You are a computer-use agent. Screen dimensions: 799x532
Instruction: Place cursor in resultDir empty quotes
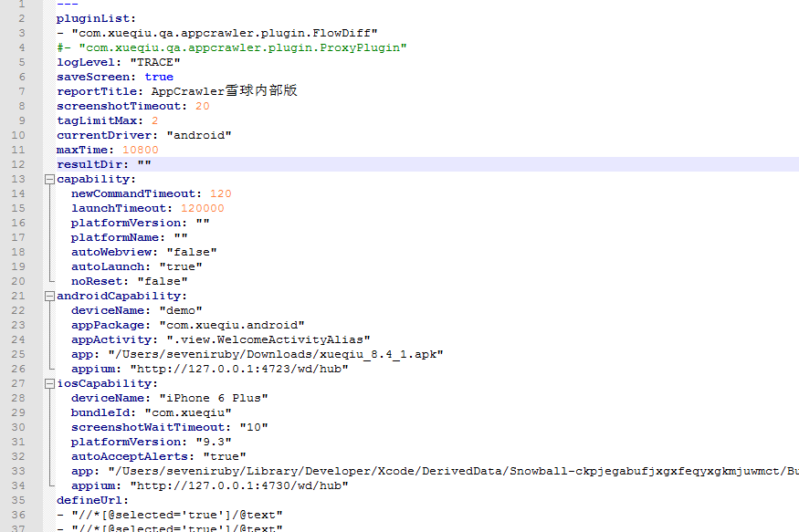(x=144, y=164)
